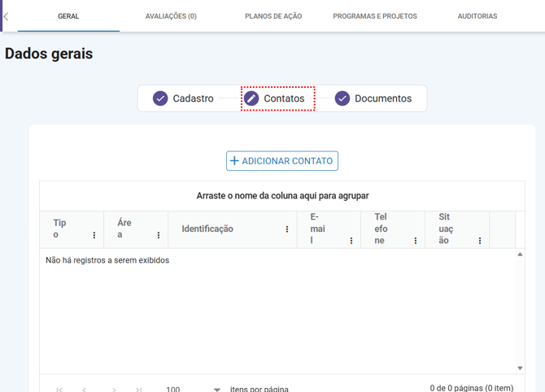
Task: Sort by the Identificação column header
Action: point(207,229)
